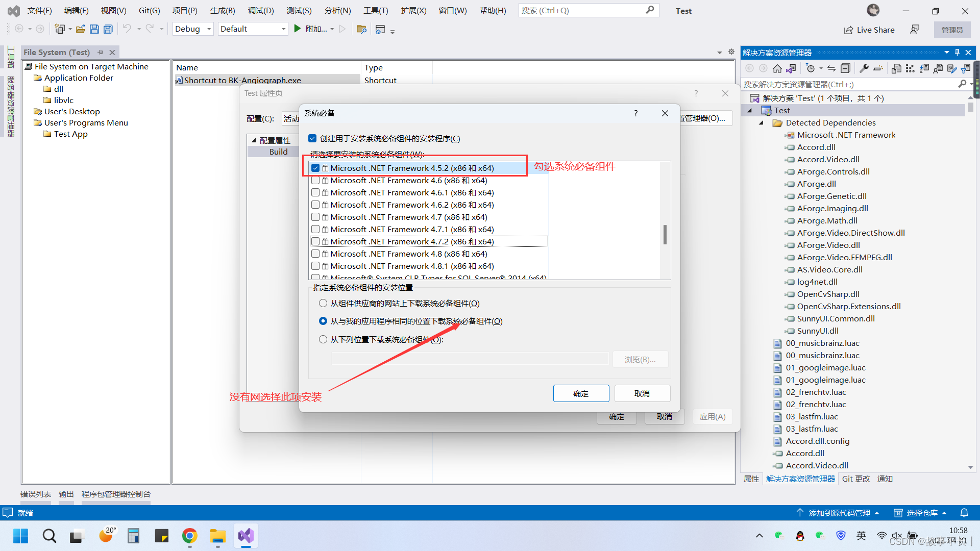The image size is (980, 551).
Task: Open 错误列表 tab at bottom
Action: 36,494
